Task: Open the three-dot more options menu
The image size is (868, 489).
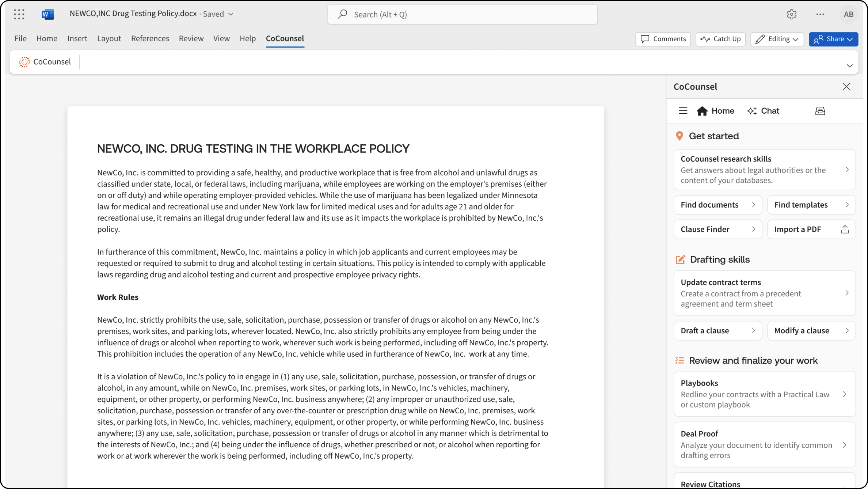Action: coord(820,14)
